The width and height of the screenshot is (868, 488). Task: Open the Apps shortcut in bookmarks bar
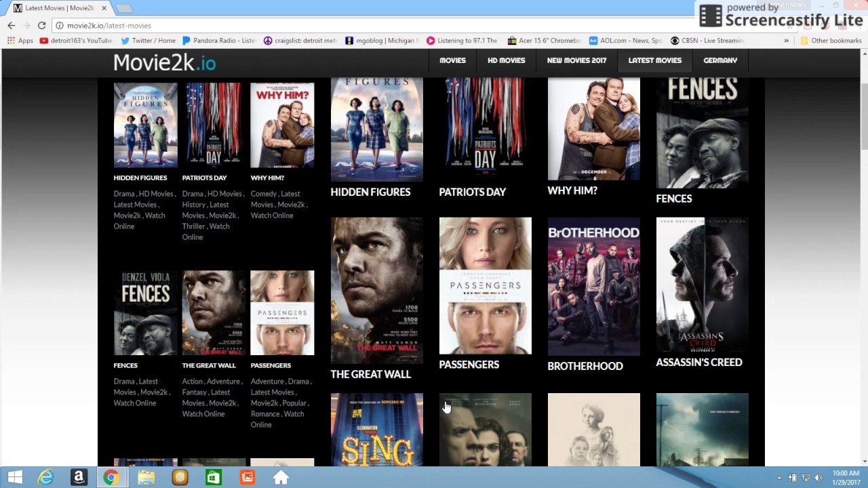pos(20,41)
